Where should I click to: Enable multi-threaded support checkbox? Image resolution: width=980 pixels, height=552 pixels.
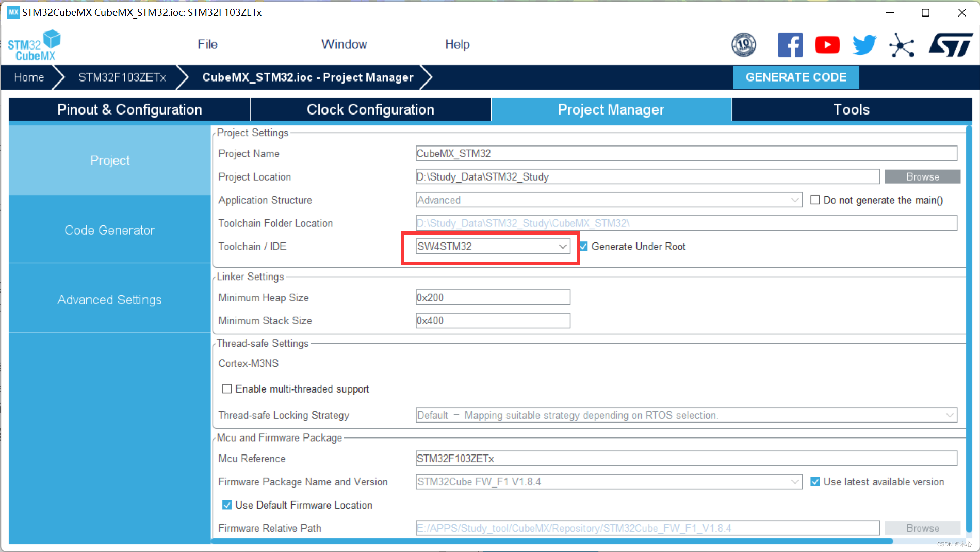pyautogui.click(x=226, y=388)
